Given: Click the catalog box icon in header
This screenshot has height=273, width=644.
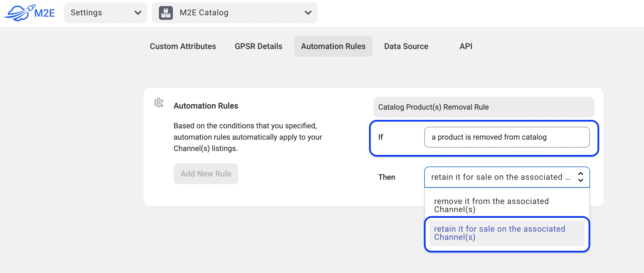Looking at the screenshot, I should tap(166, 12).
